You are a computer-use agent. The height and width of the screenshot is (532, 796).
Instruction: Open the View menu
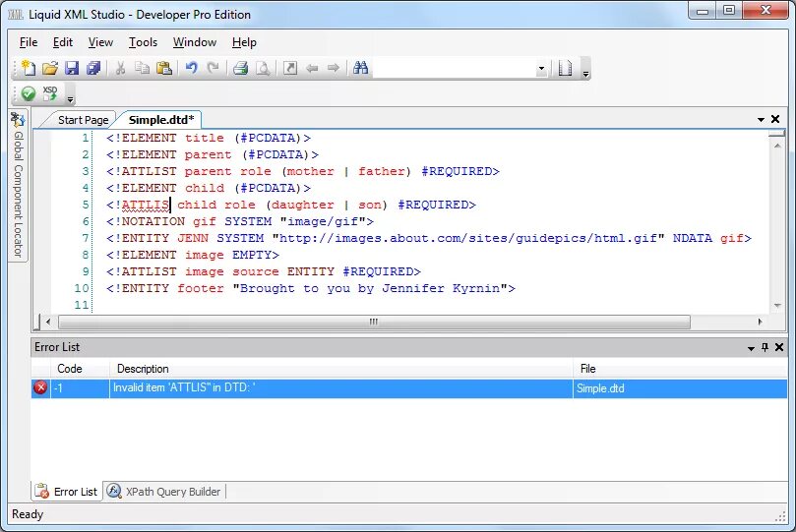(100, 42)
